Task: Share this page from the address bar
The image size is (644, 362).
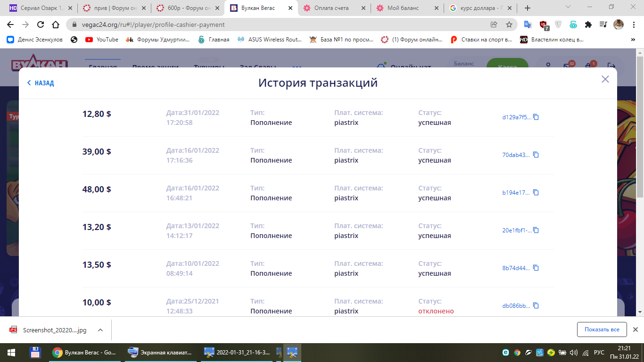Action: (494, 25)
